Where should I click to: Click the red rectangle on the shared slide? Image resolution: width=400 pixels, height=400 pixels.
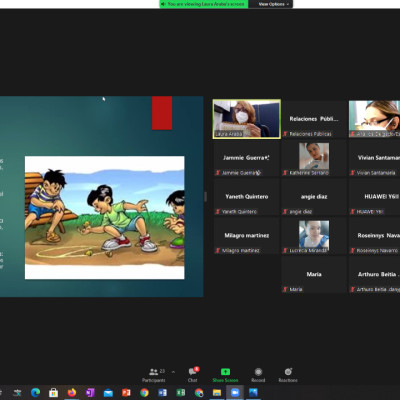click(162, 113)
